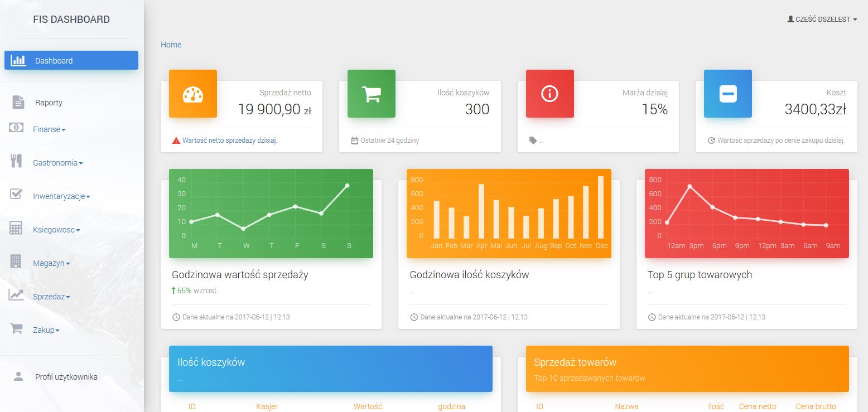Click Wartość netto sprzedaży dzisiaj link

230,140
